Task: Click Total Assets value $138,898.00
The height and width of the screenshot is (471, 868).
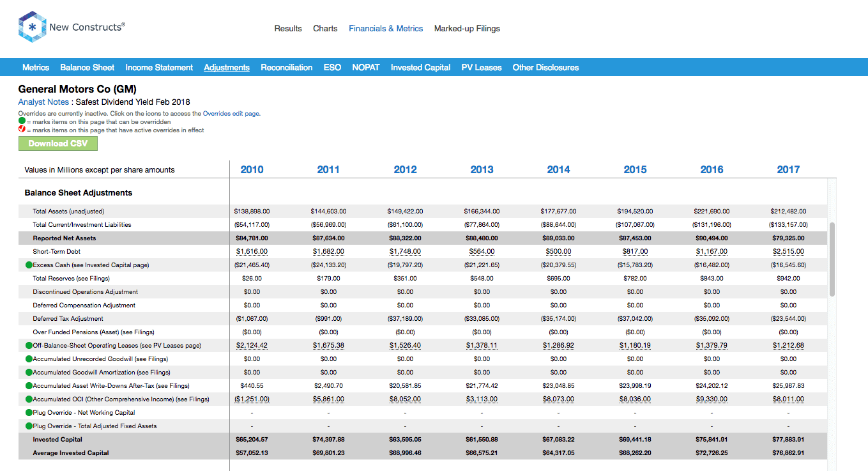Action: [252, 212]
